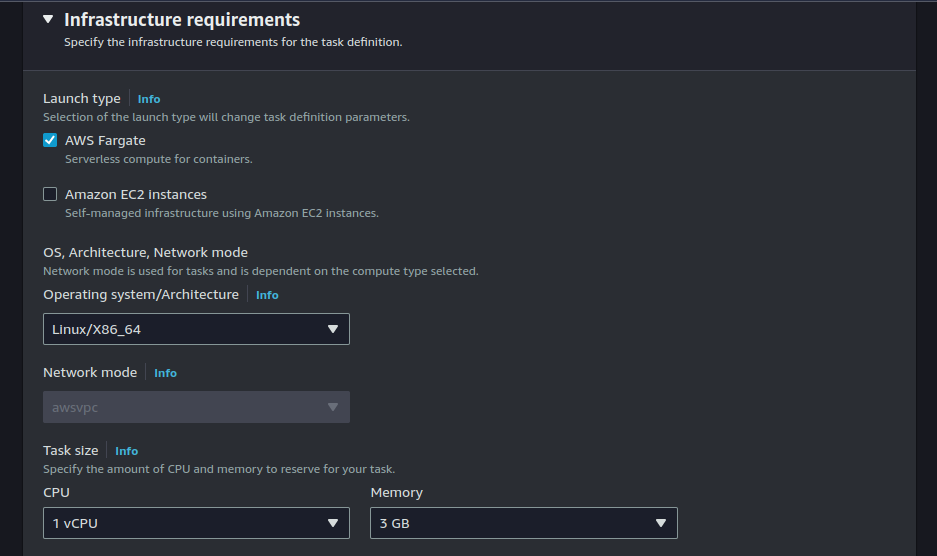Click the greyed arrow icon in awsvpc field
The height and width of the screenshot is (556, 937).
tap(333, 407)
